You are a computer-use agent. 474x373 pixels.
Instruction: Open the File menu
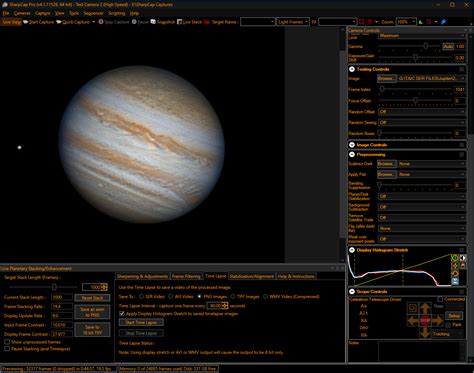coord(6,13)
